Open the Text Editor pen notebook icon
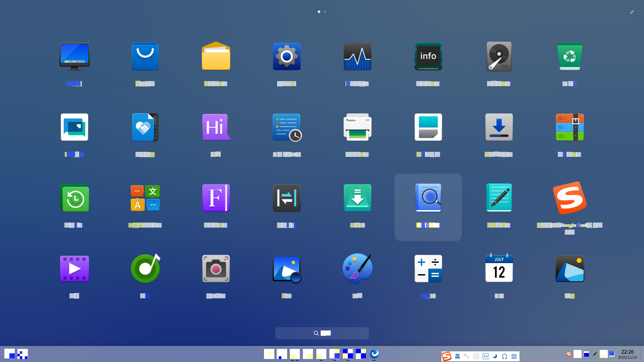Image resolution: width=644 pixels, height=362 pixels. click(499, 198)
